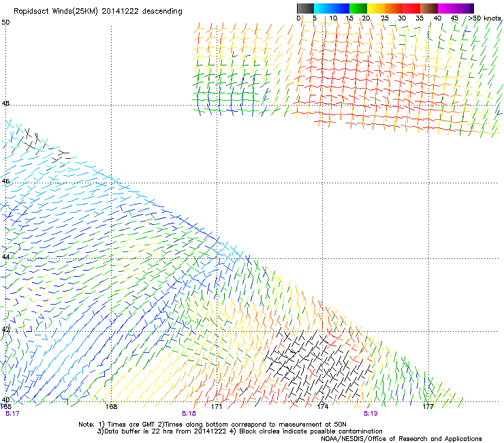This screenshot has height=443, width=504.
Task: Click the 168 longitude axis label
Action: click(111, 406)
